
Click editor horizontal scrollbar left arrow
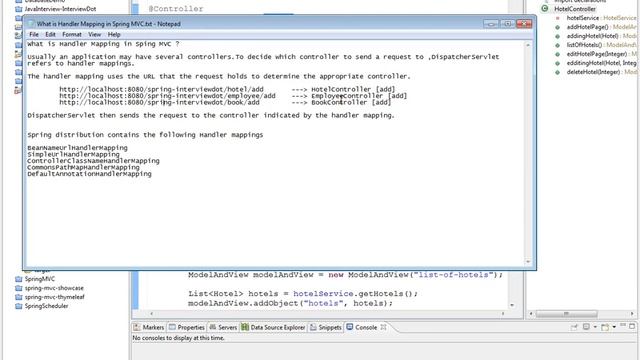click(151, 314)
